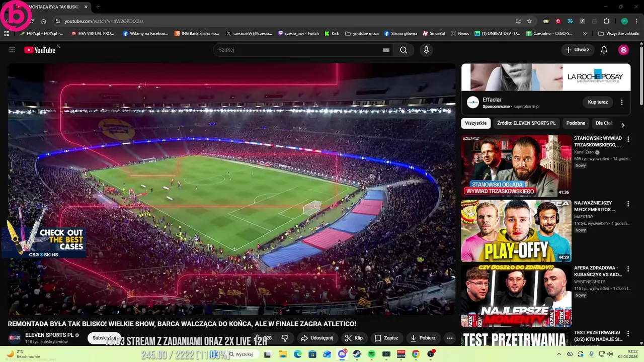644x362 pixels.
Task: Open the PLAY-OFFY video thumbnail
Action: (x=516, y=231)
